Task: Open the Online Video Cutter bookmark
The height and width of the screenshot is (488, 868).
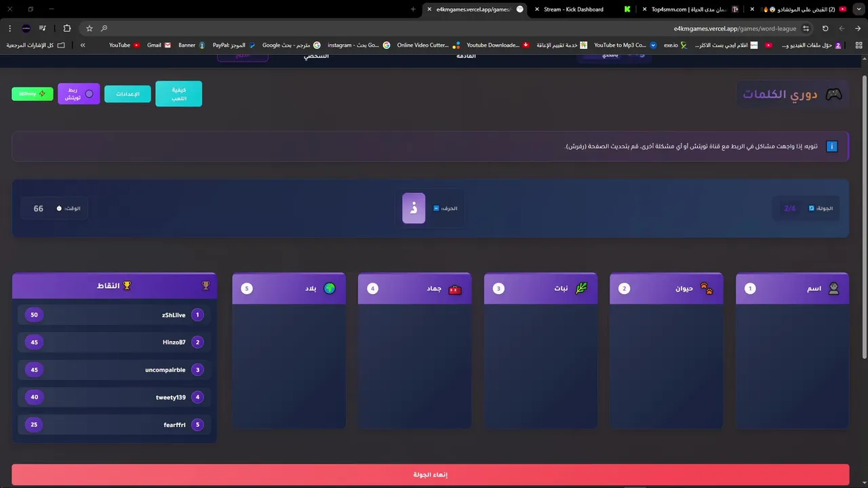Action: pyautogui.click(x=429, y=45)
